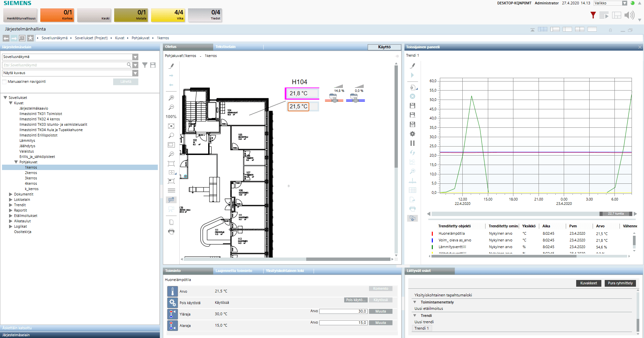The height and width of the screenshot is (338, 644).
Task: Collapse the Pohjakuvat tree node
Action: point(16,162)
